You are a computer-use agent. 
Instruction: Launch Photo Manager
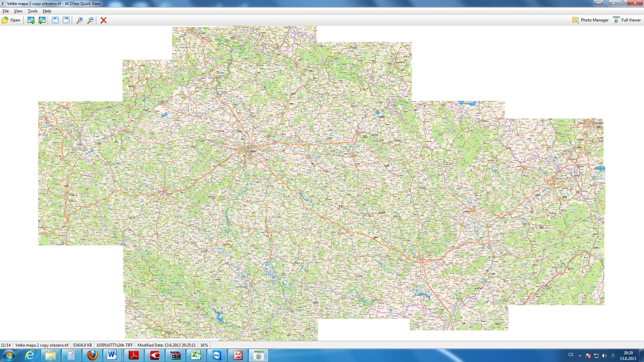pyautogui.click(x=590, y=20)
